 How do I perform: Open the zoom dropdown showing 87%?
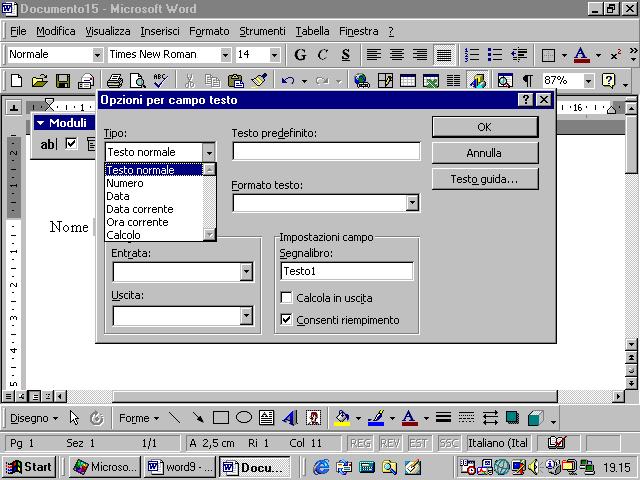pyautogui.click(x=588, y=81)
